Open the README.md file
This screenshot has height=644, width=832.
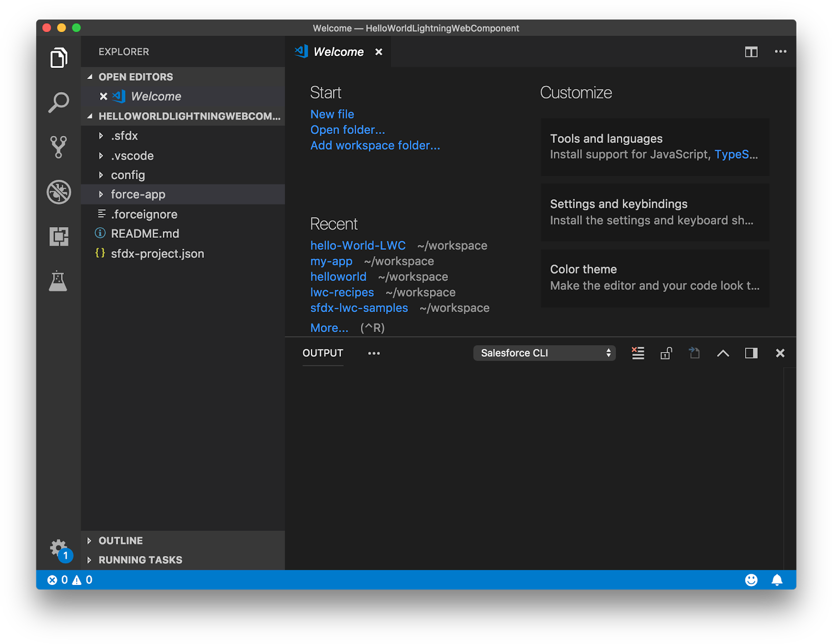[x=183, y=233]
